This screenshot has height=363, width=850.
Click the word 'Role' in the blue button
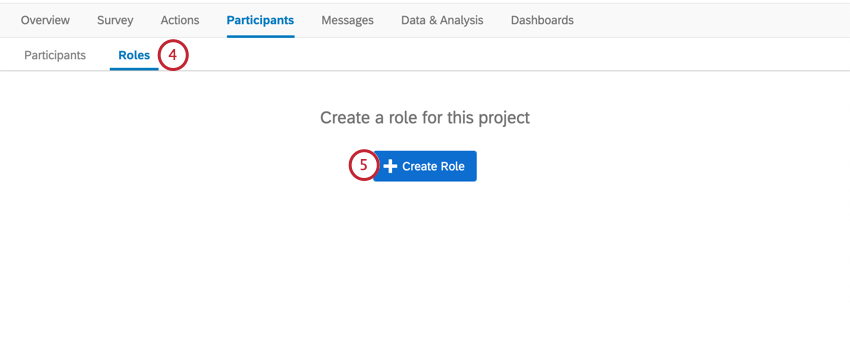click(x=452, y=166)
